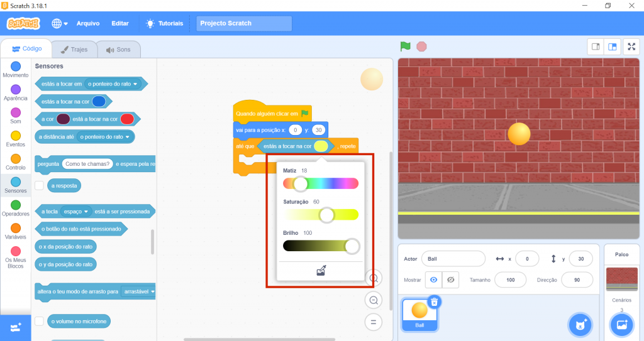Switch to the Trajes tab
This screenshot has height=341, width=644.
tap(74, 49)
